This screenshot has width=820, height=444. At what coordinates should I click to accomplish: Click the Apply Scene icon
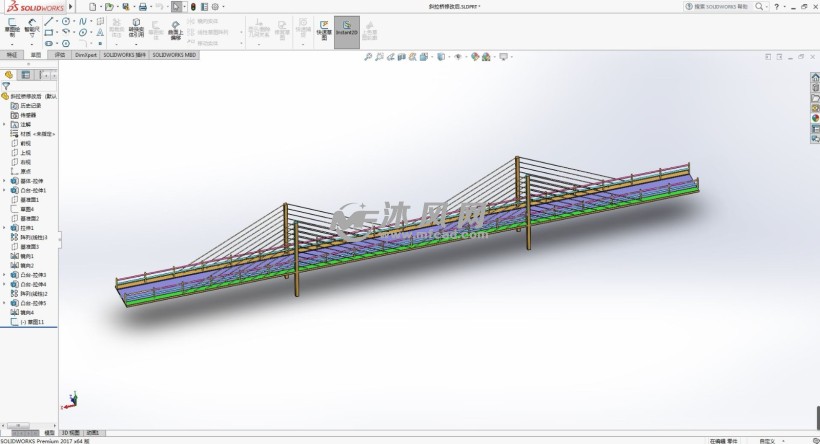[486, 56]
